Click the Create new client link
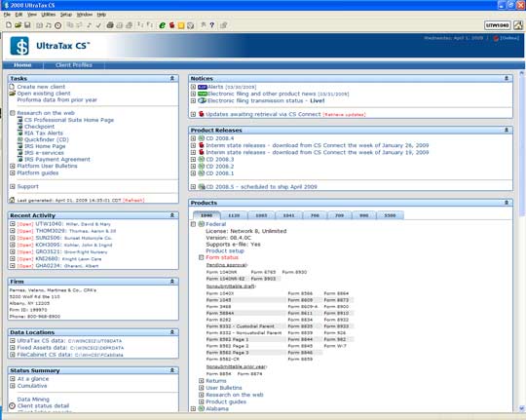The height and width of the screenshot is (420, 526). pos(41,87)
